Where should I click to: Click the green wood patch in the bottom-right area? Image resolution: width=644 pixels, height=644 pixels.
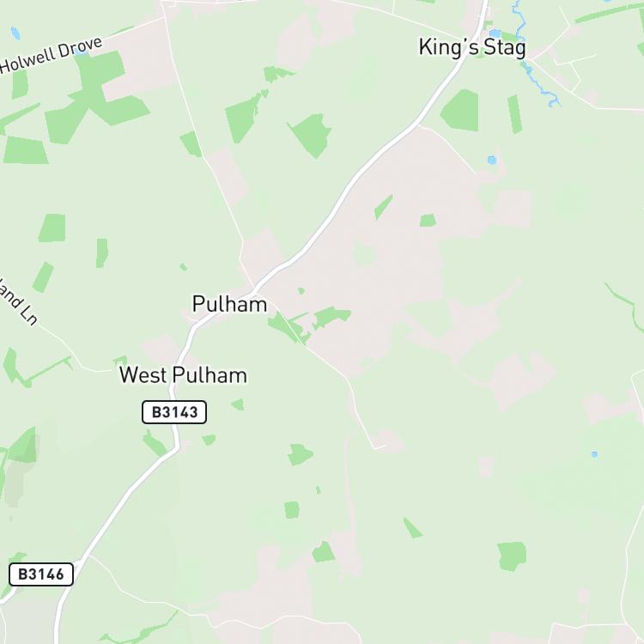pyautogui.click(x=512, y=556)
